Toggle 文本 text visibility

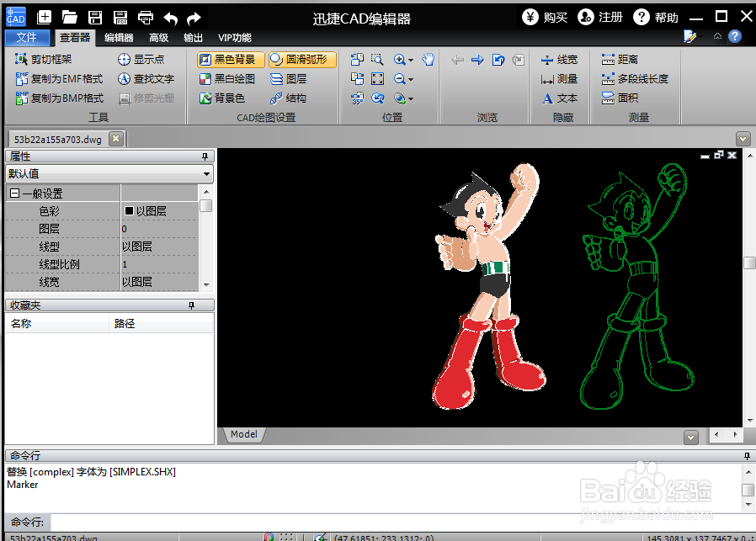[x=559, y=98]
